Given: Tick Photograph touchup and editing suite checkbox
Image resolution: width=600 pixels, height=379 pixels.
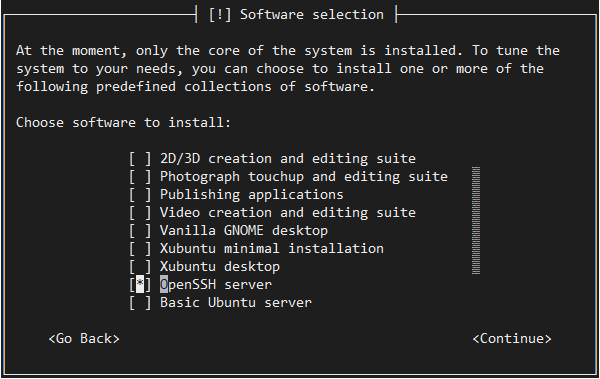Looking at the screenshot, I should [x=140, y=176].
